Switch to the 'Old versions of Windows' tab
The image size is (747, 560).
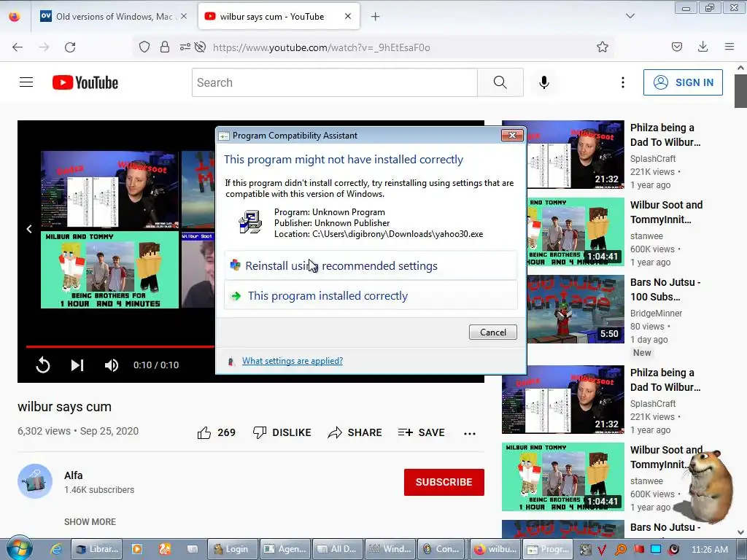point(114,17)
